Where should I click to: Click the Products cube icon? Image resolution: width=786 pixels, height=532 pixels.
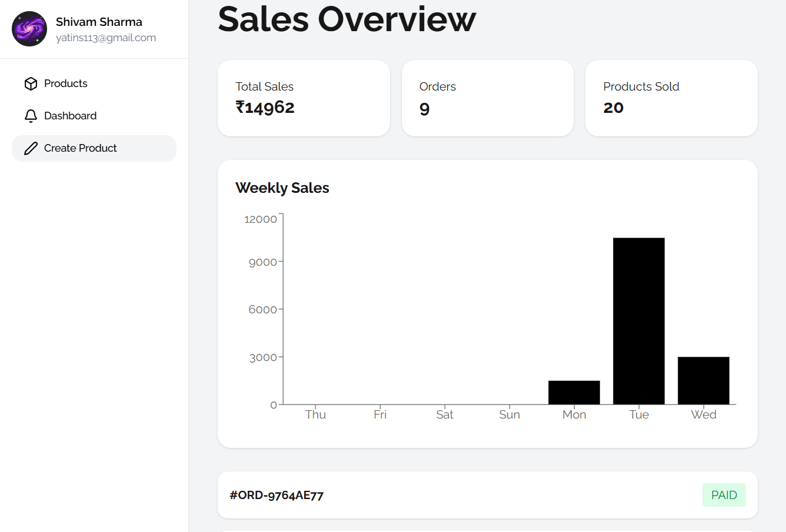31,84
